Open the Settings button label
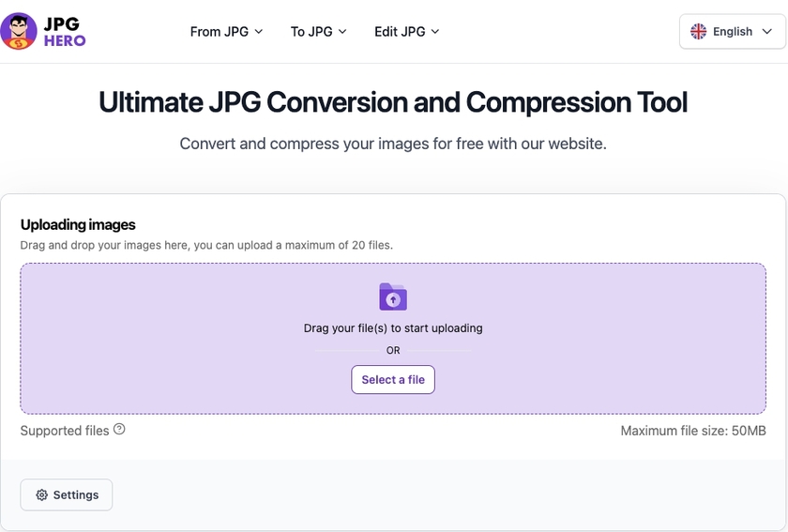Image resolution: width=788 pixels, height=532 pixels. pos(76,495)
